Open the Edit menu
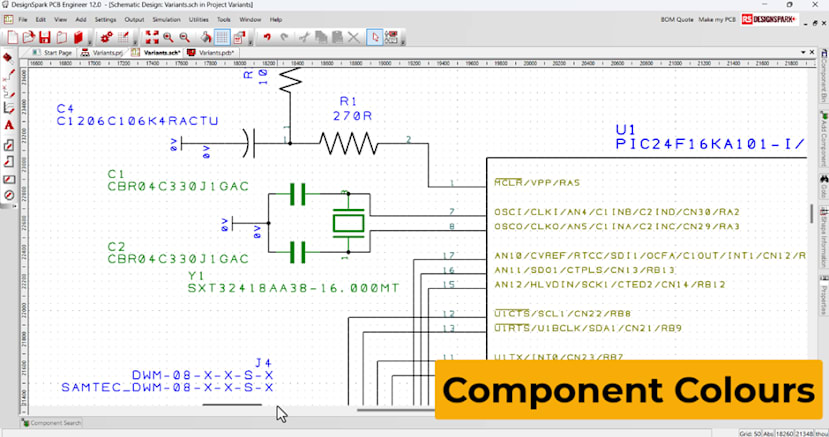 (x=41, y=20)
